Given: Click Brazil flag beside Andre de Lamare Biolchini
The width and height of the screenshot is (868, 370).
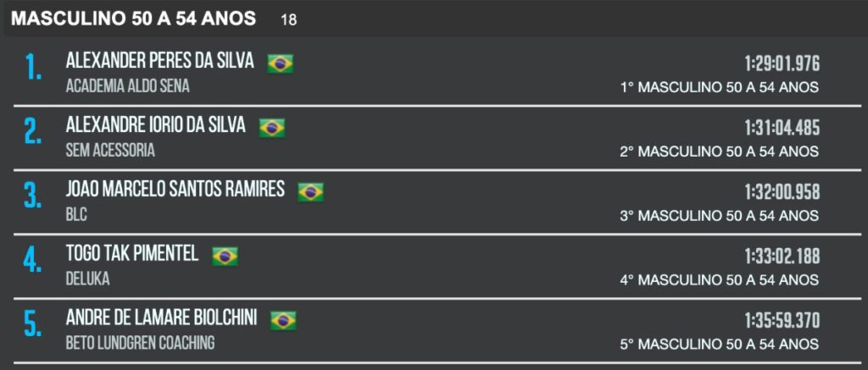Looking at the screenshot, I should [283, 320].
